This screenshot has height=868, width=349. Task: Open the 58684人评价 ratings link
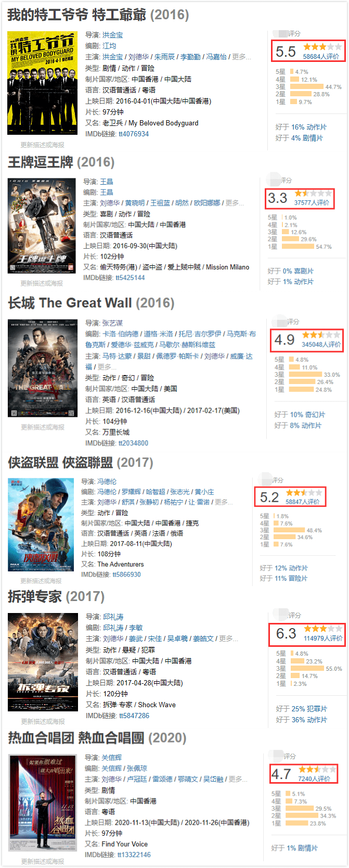[x=321, y=57]
